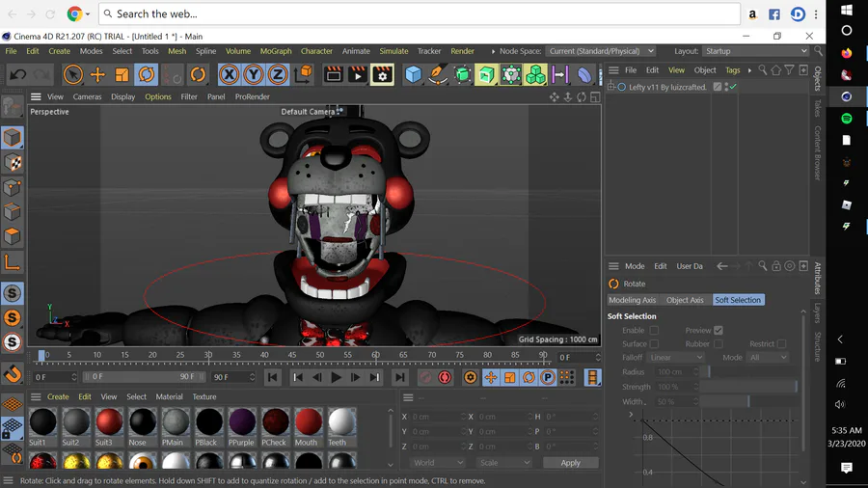The width and height of the screenshot is (868, 488).
Task: Open Edit Render Settings clapperboard icon
Action: (382, 75)
